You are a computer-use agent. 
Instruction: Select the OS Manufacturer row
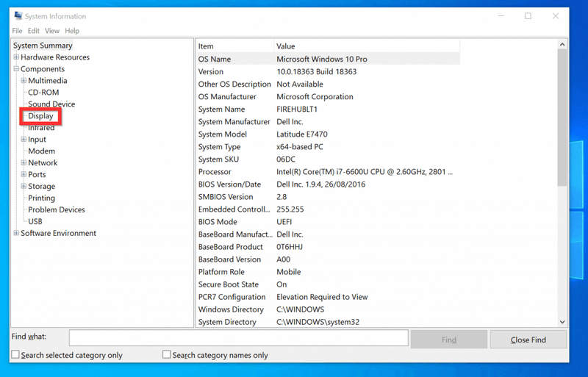click(x=328, y=96)
